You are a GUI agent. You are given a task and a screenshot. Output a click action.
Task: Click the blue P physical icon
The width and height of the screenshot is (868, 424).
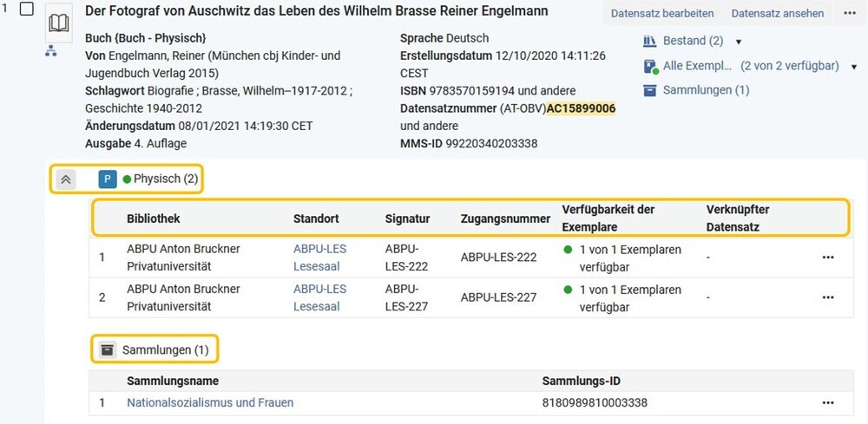(x=108, y=179)
